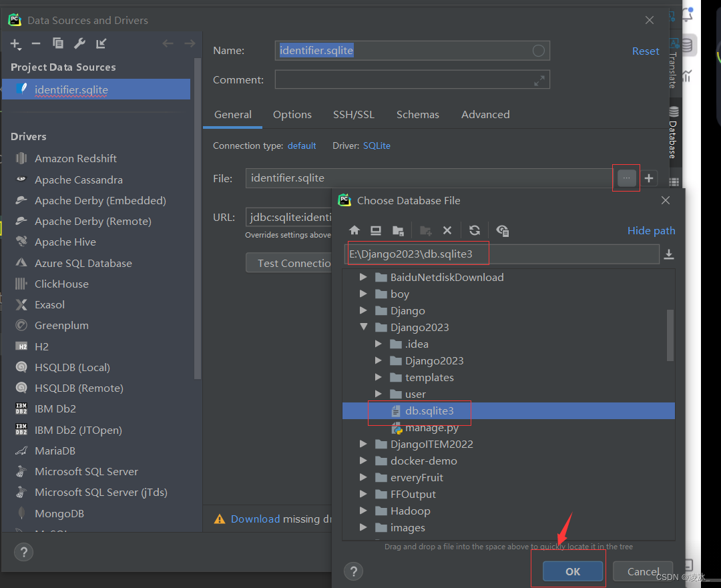
Task: Open help in Data Sources and Drivers dialog
Action: coord(23,552)
